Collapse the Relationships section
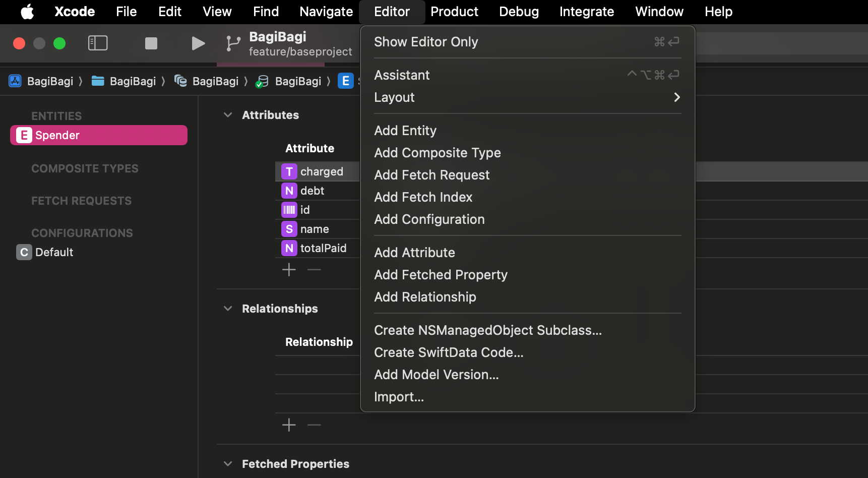The image size is (868, 478). coord(228,309)
